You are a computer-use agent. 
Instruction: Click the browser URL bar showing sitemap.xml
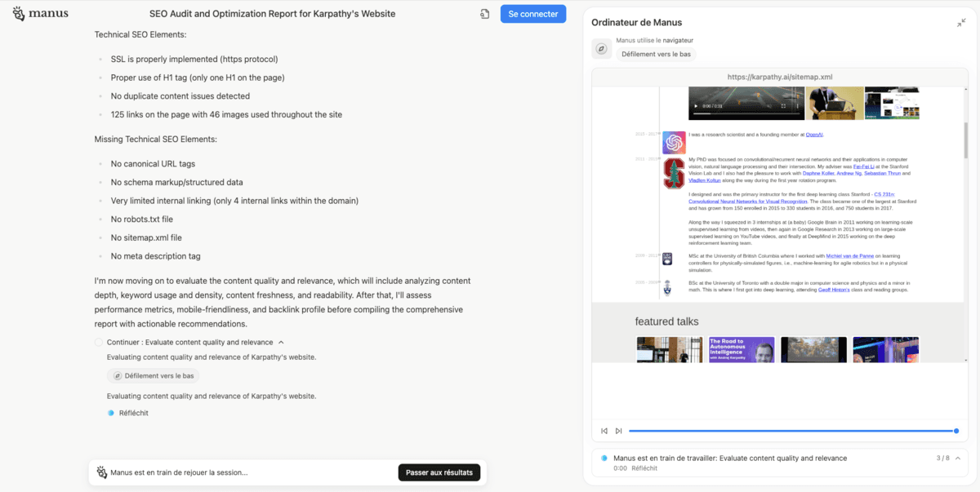(780, 78)
